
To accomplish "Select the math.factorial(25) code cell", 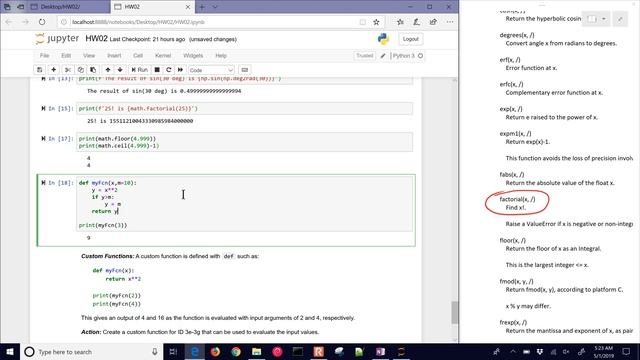I will click(244, 109).
